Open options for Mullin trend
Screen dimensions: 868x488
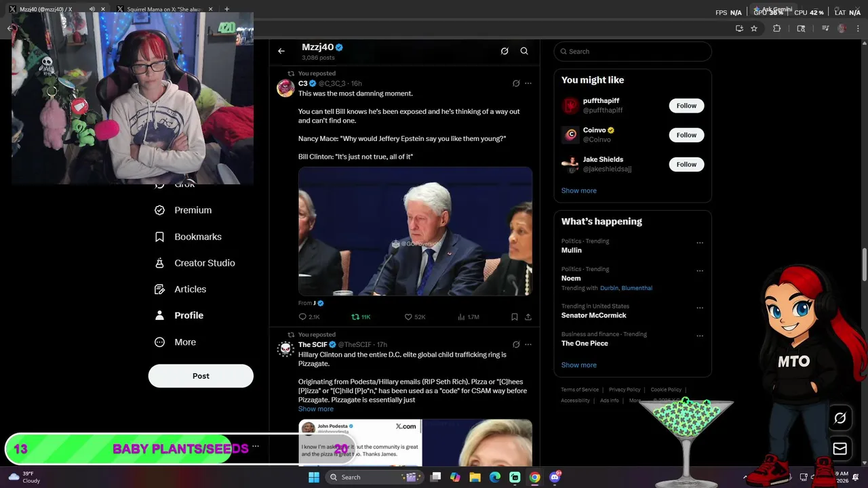click(700, 243)
